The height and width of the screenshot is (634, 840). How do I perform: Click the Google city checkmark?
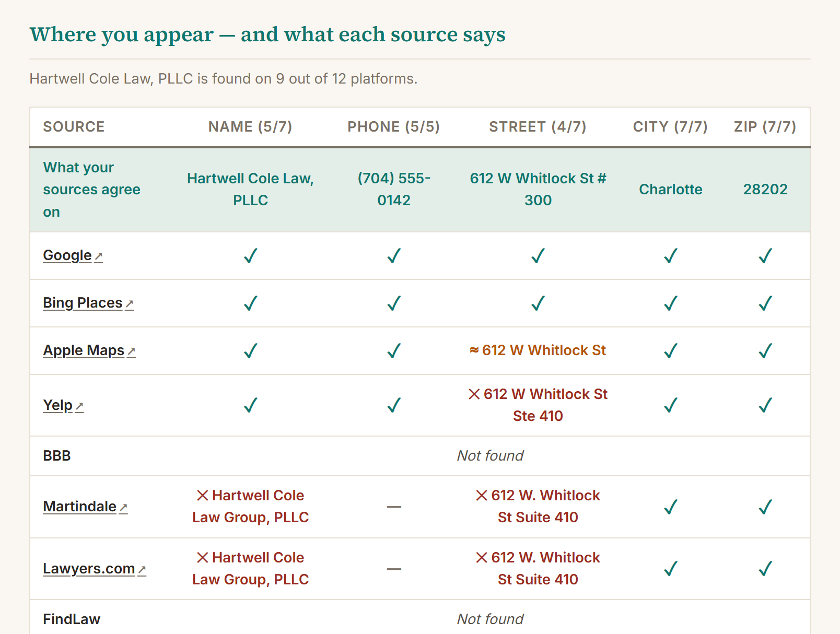click(x=671, y=256)
